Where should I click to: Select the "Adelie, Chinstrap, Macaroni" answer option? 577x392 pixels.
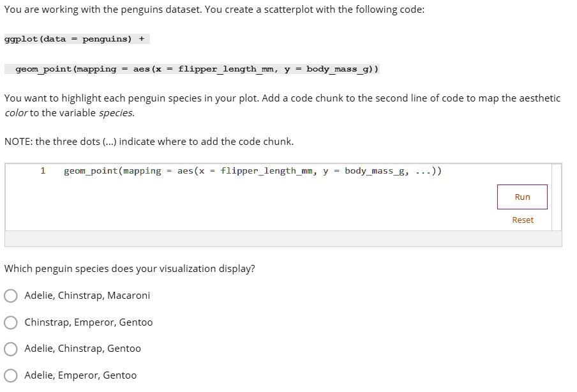point(10,296)
